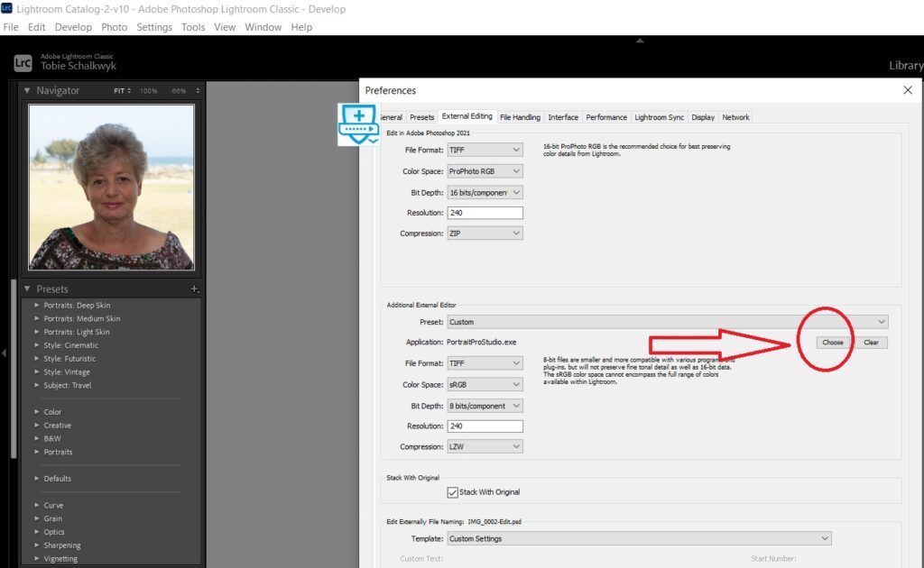
Task: Open the ProPhoto RGB Color Space dropdown
Action: pyautogui.click(x=485, y=171)
